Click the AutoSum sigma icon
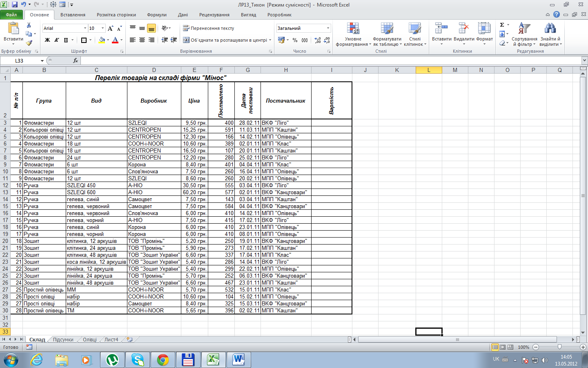588x368 pixels. pos(502,25)
